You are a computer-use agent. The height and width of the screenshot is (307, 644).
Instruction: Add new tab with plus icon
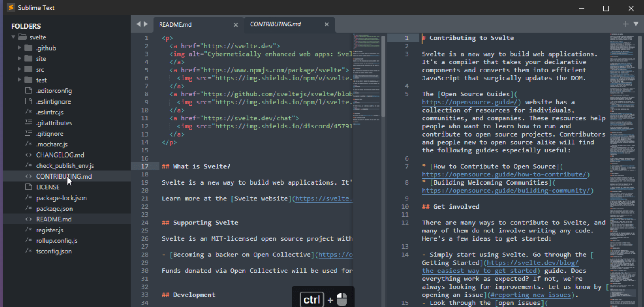[626, 24]
